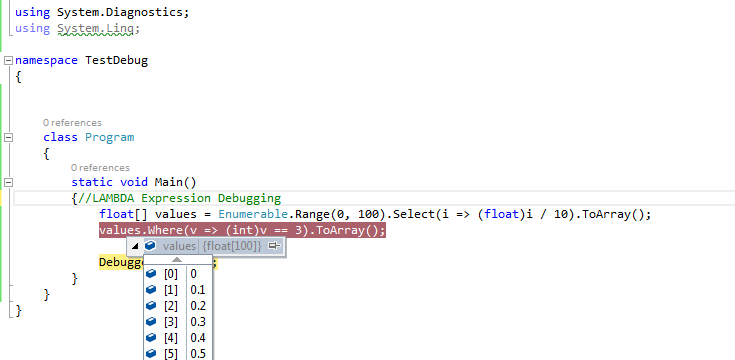Select the [5] index in datatip
This screenshot has width=735, height=360.
click(171, 354)
